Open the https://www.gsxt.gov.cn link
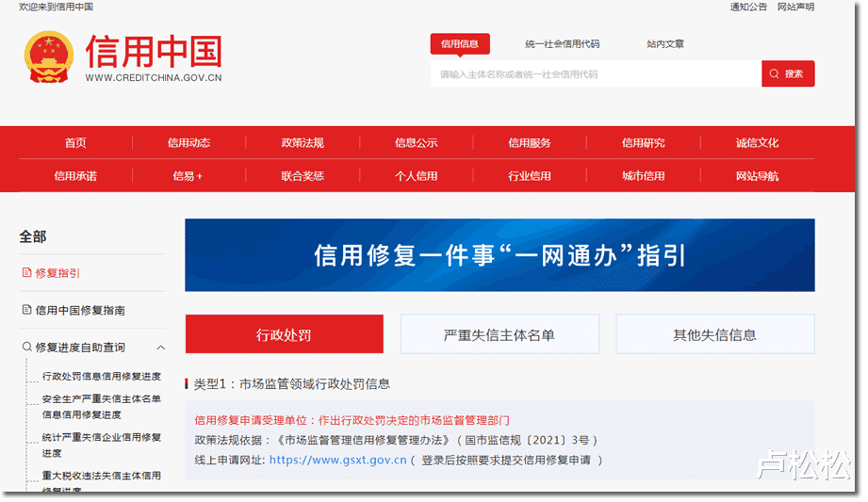868x502 pixels. [337, 460]
